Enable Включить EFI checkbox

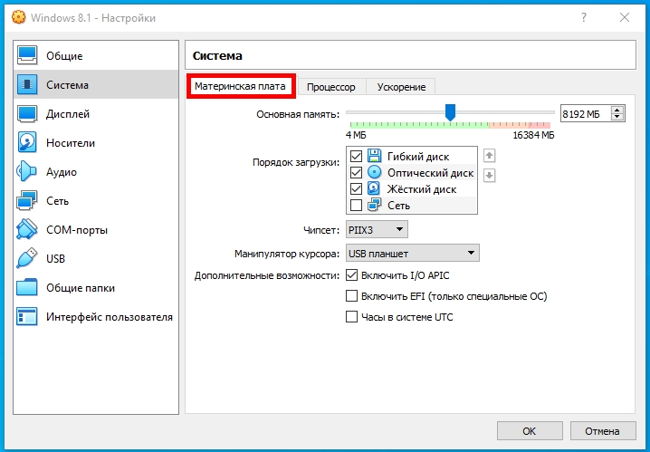[x=352, y=296]
